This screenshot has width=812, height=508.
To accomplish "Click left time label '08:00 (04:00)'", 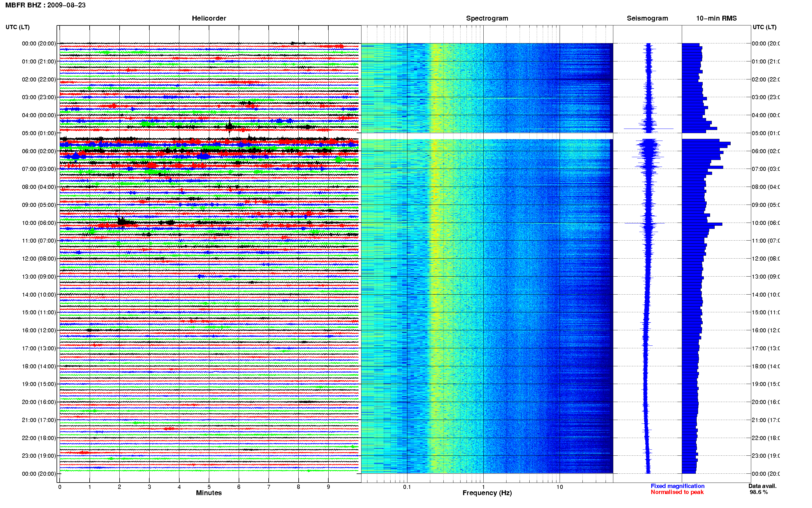I will 39,187.
